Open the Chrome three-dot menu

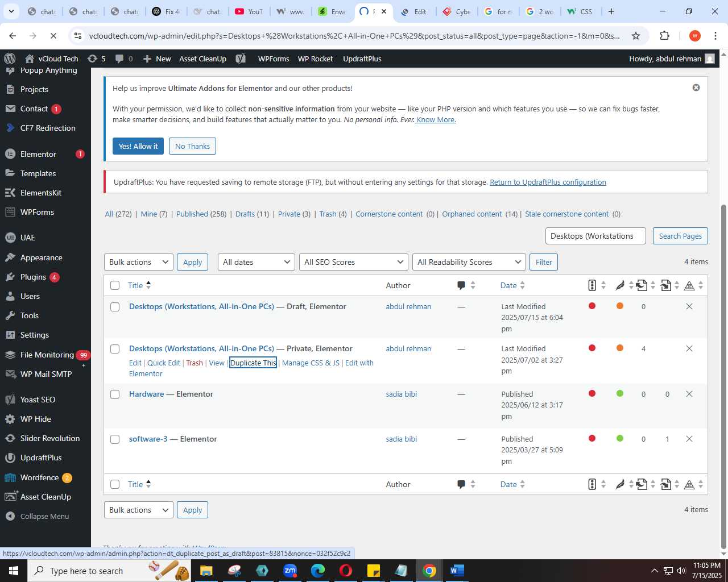point(715,36)
